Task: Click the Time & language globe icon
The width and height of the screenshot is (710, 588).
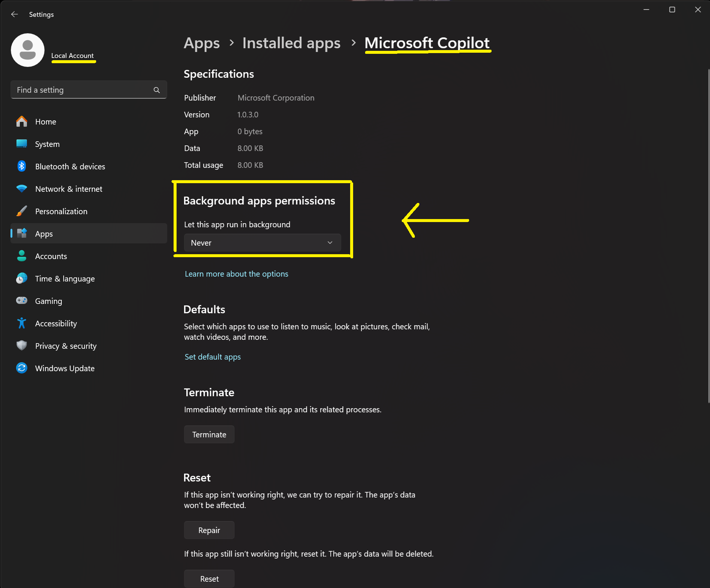Action: [22, 278]
